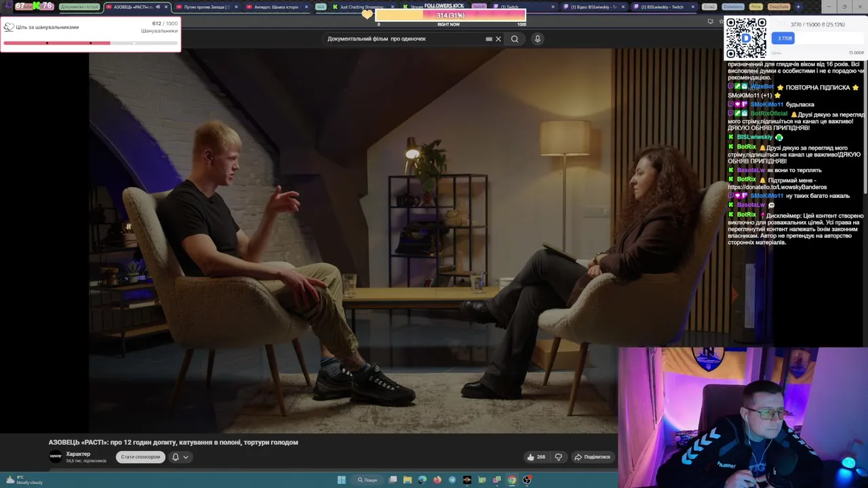Open a new browser tab
Image resolution: width=868 pixels, height=488 pixels.
(x=797, y=7)
